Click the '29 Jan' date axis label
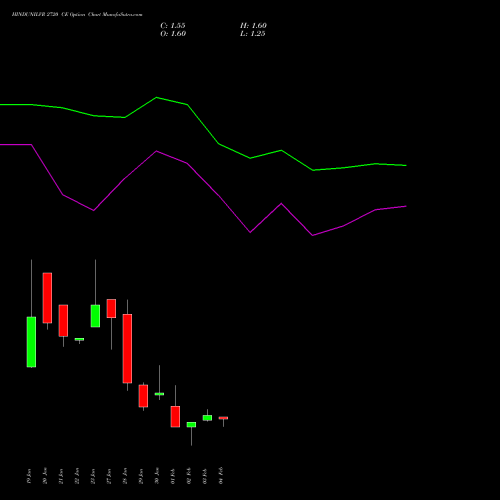 pos(141,476)
